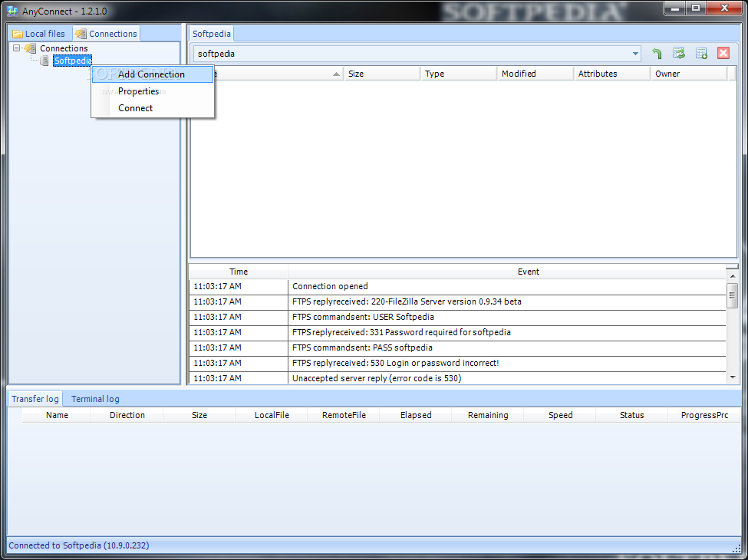Click the Connections root node icon
This screenshot has height=560, width=748.
pyautogui.click(x=30, y=48)
